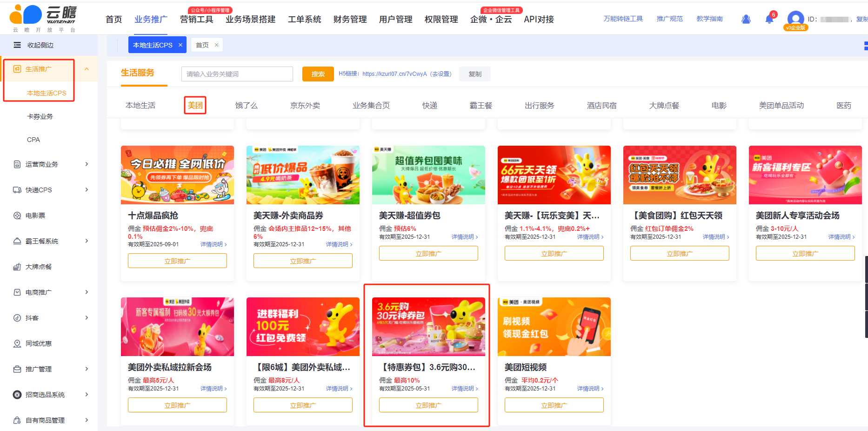Select the 京东外卖 category tab
This screenshot has height=431, width=868.
[x=305, y=106]
